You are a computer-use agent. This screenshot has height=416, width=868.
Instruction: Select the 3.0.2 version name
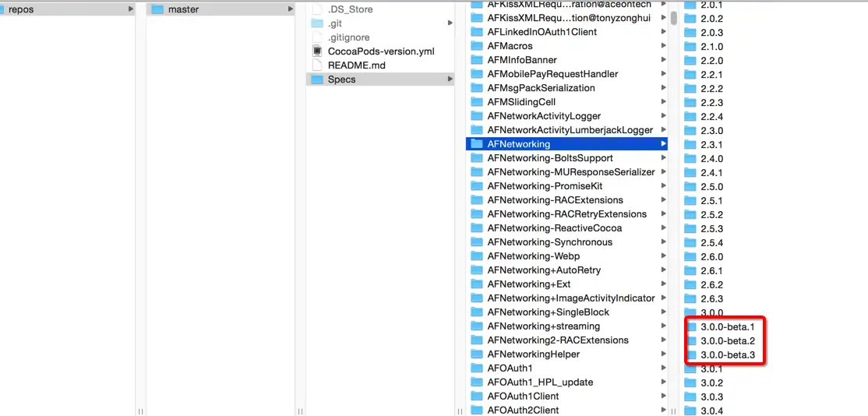pos(712,383)
